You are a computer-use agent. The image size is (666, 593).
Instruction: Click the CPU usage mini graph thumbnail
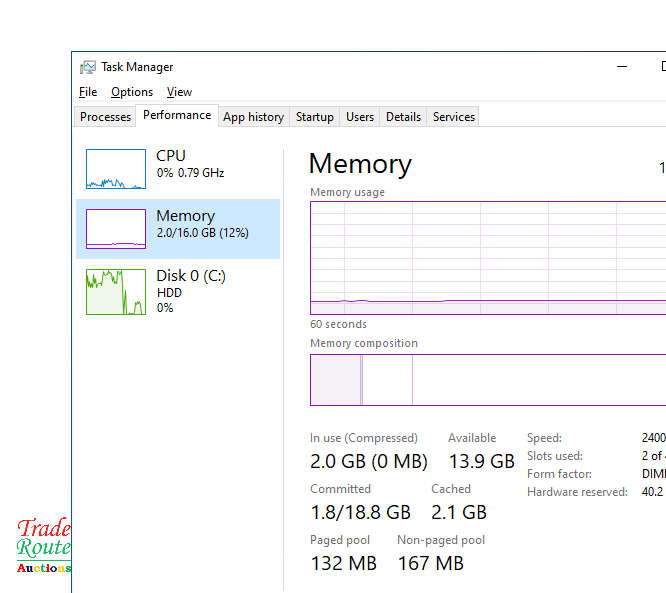coord(115,169)
